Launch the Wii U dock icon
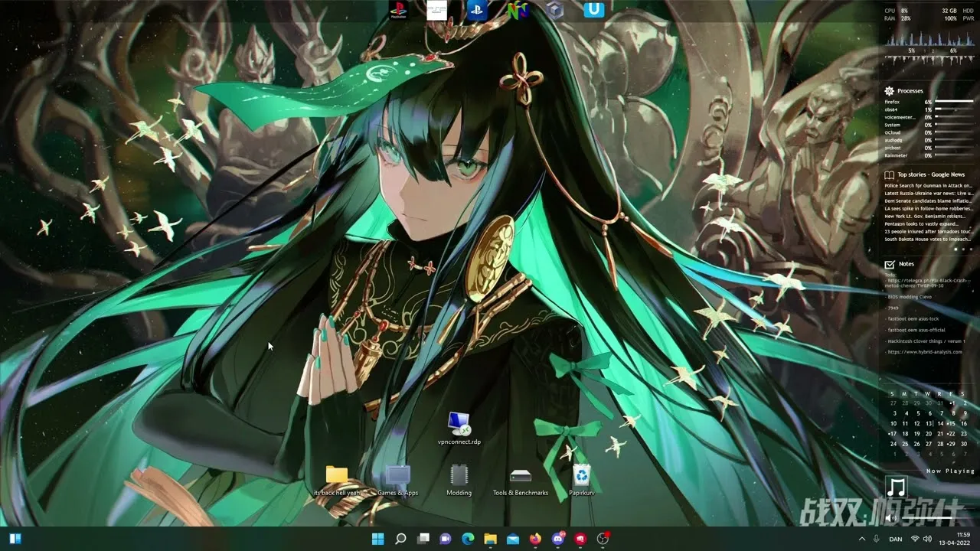Image resolution: width=980 pixels, height=551 pixels. (594, 10)
